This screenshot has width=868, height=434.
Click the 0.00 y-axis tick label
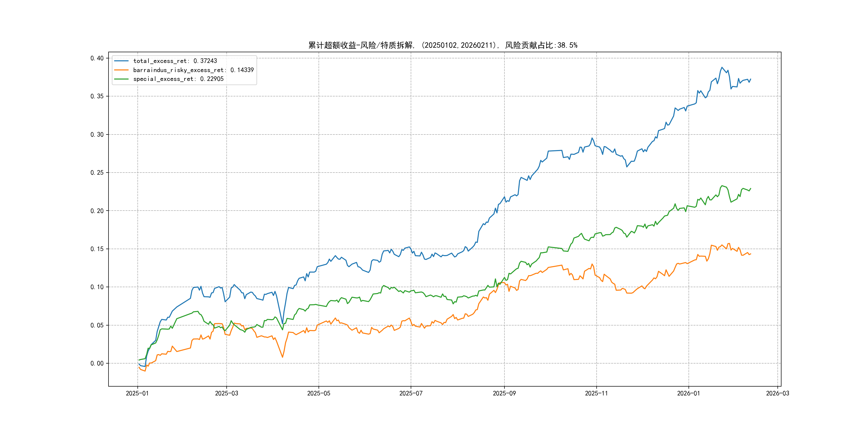click(97, 363)
